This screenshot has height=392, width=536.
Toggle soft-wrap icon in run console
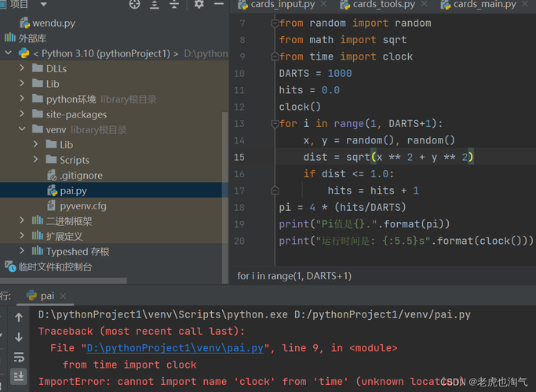(x=19, y=358)
